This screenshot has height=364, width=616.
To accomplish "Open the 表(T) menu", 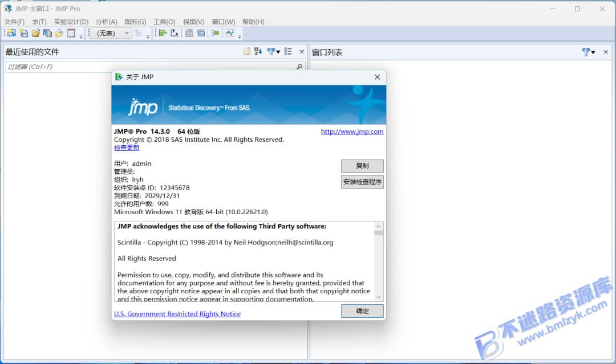I will click(x=39, y=22).
